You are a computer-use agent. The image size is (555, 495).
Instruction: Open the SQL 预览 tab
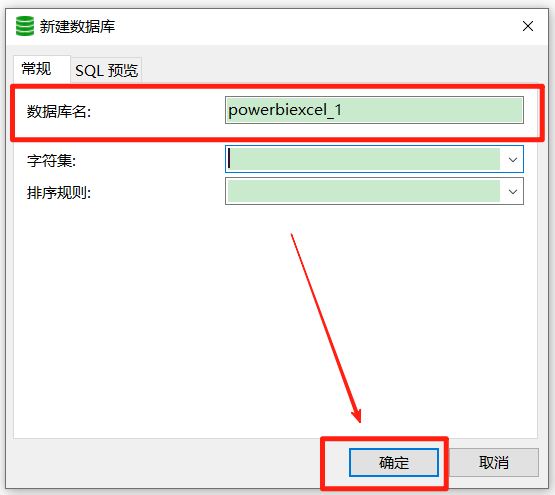(x=106, y=70)
